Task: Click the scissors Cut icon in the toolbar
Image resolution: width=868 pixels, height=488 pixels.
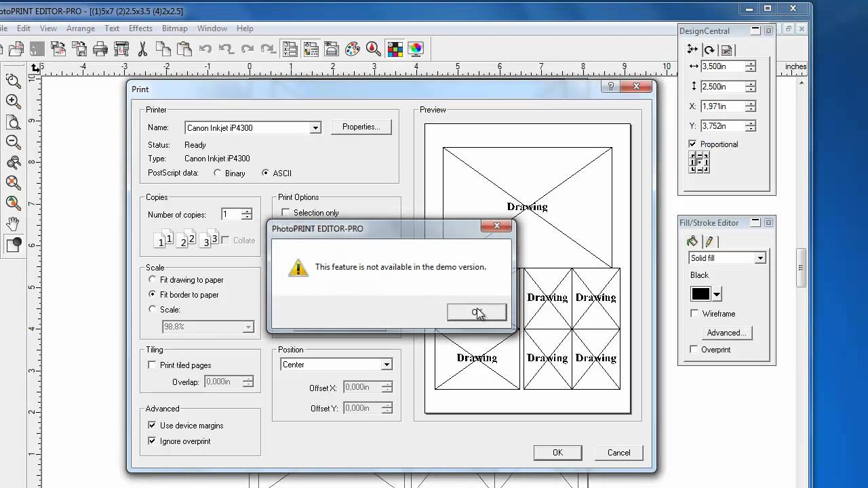Action: (x=142, y=49)
